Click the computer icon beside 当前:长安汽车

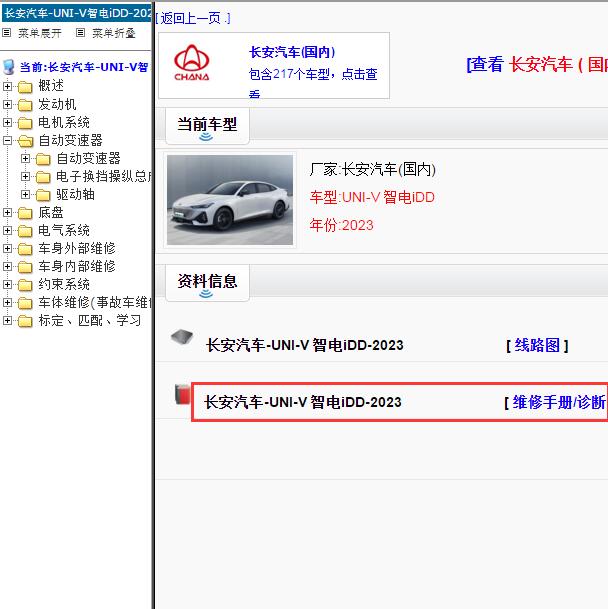click(x=9, y=67)
